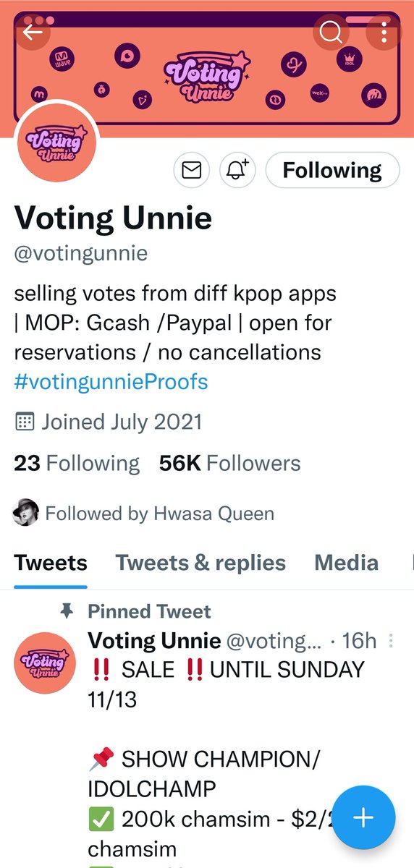Open the profile three-dot overflow menu
Image resolution: width=414 pixels, height=868 pixels.
pyautogui.click(x=384, y=32)
